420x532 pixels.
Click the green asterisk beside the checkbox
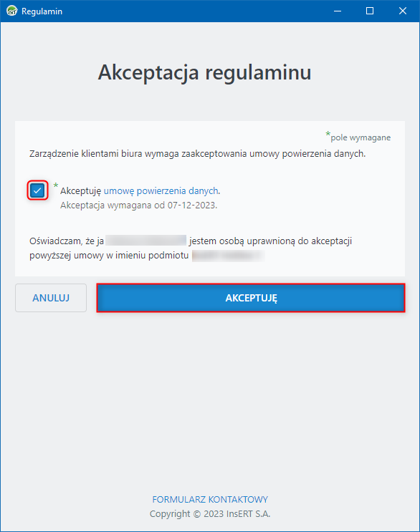coord(56,185)
